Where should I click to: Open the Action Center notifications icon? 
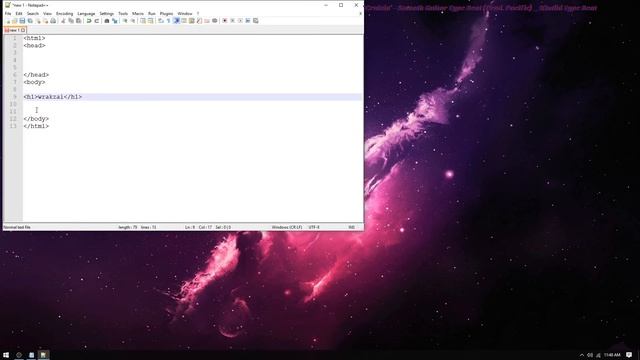(629, 355)
